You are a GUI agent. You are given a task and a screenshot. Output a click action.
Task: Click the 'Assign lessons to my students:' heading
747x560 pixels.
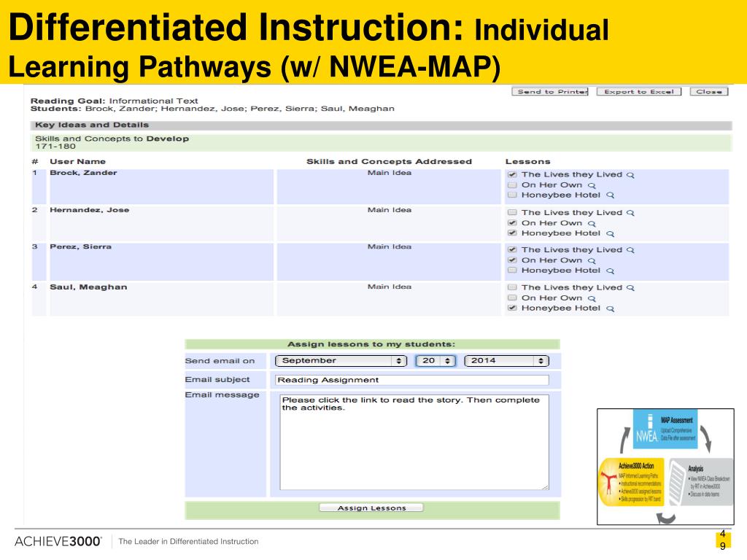click(x=371, y=344)
